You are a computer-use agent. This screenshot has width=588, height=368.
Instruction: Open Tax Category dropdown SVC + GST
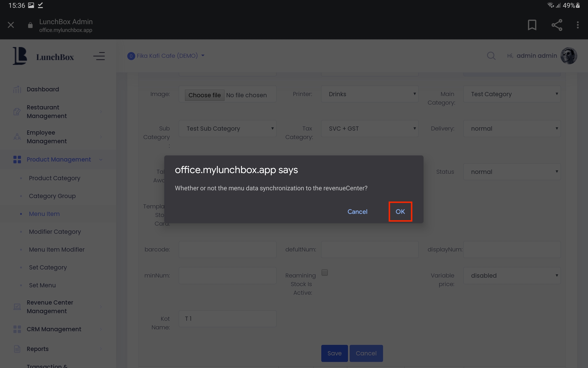point(370,129)
